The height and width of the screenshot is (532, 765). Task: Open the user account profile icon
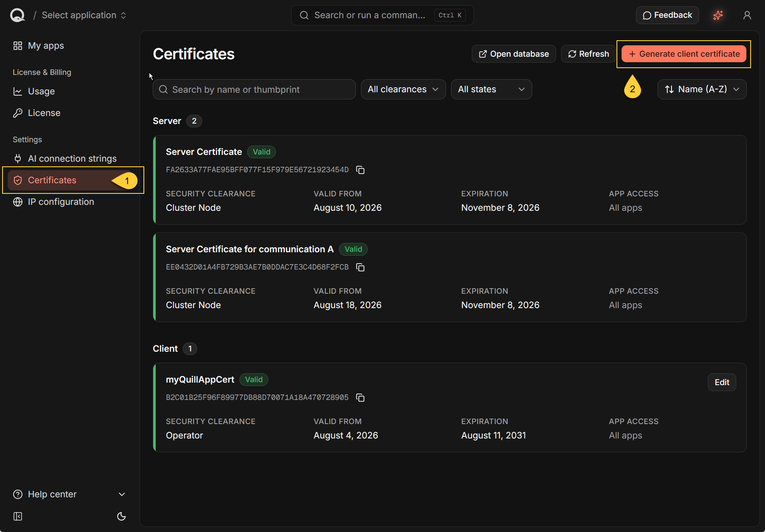(747, 15)
